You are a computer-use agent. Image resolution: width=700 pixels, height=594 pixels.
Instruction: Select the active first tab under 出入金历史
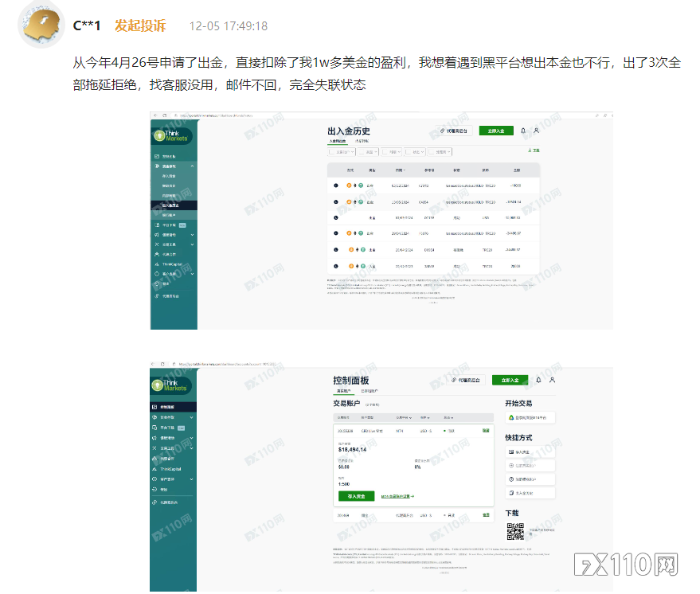click(x=338, y=141)
